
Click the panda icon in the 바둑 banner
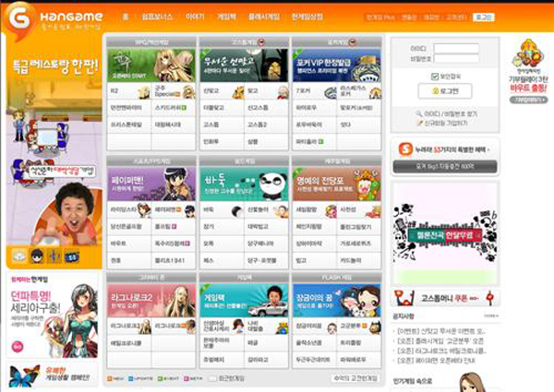point(270,183)
